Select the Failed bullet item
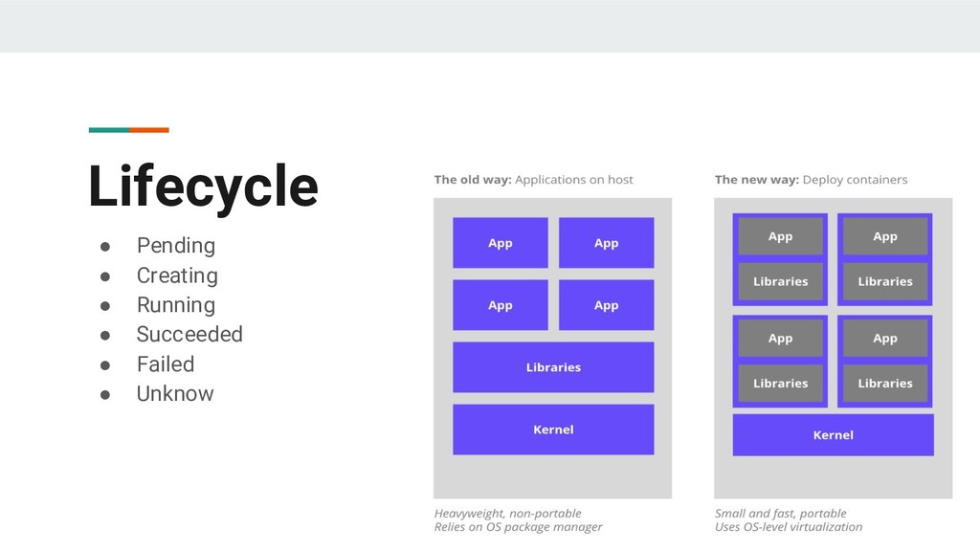980x551 pixels. tap(165, 364)
